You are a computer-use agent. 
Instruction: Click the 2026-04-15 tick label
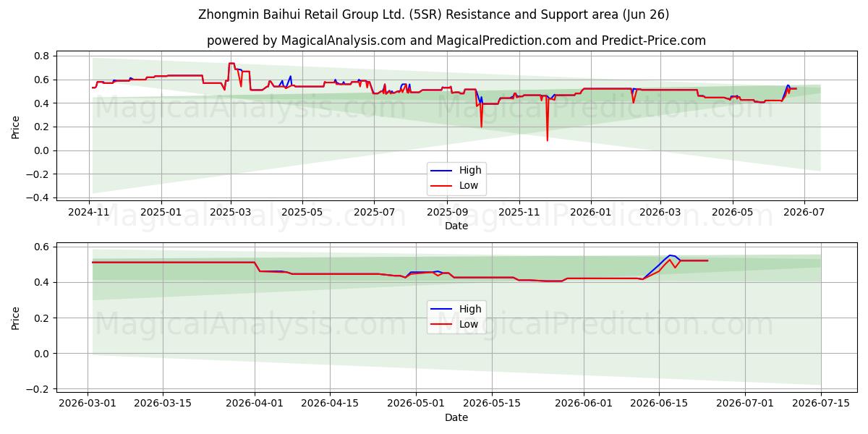tap(330, 404)
